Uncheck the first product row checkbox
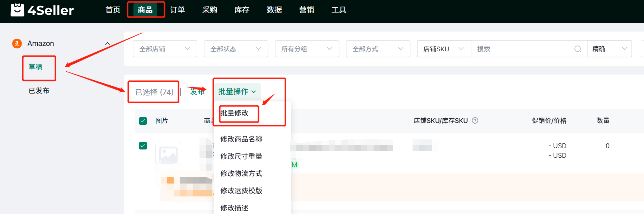644x214 pixels. click(143, 146)
